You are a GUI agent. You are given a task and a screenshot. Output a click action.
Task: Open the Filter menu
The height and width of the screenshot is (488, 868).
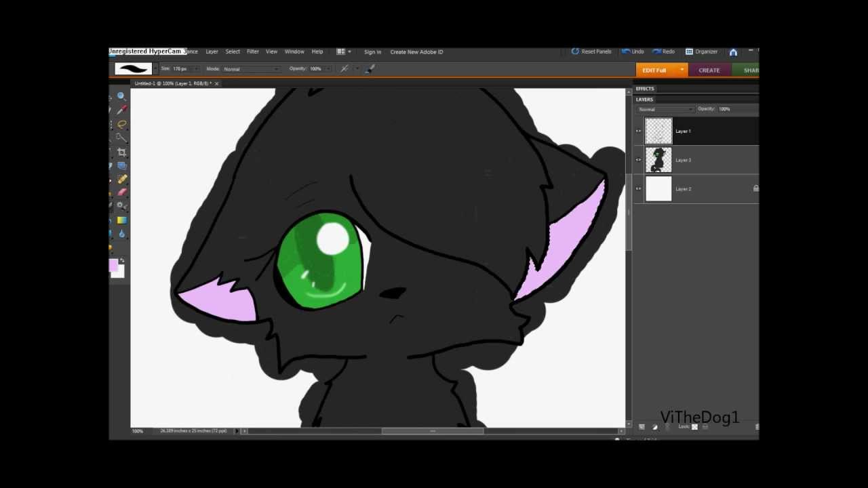(253, 52)
